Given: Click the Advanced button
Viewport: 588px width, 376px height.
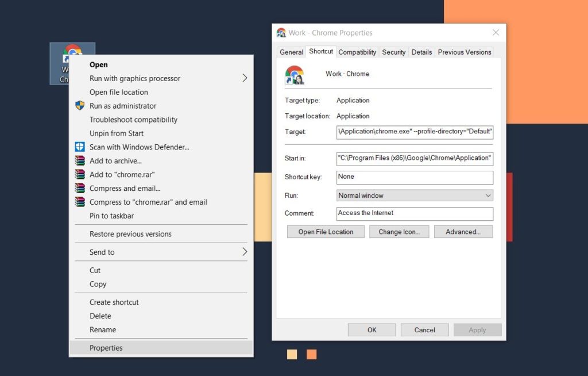Looking at the screenshot, I should tap(463, 231).
